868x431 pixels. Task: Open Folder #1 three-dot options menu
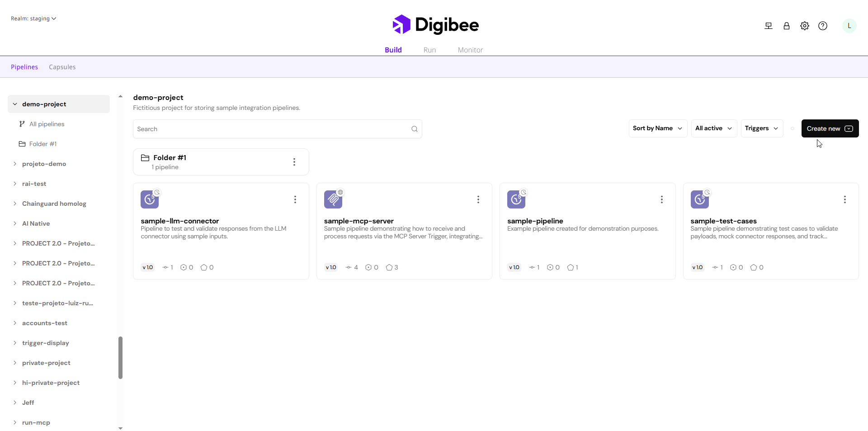294,162
